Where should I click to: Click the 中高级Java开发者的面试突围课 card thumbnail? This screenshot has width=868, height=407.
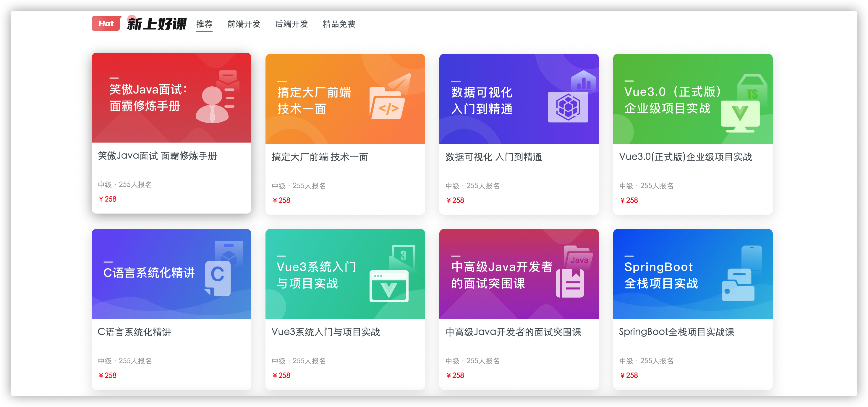click(519, 274)
